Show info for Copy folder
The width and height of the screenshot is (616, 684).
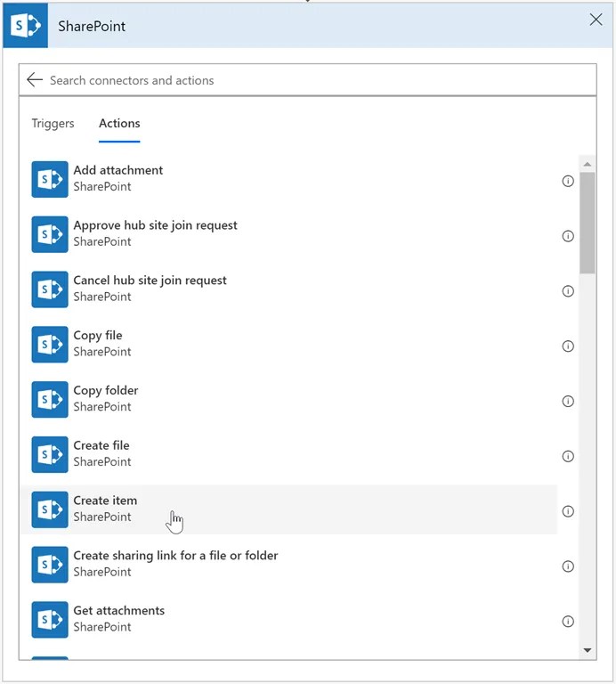pyautogui.click(x=568, y=401)
